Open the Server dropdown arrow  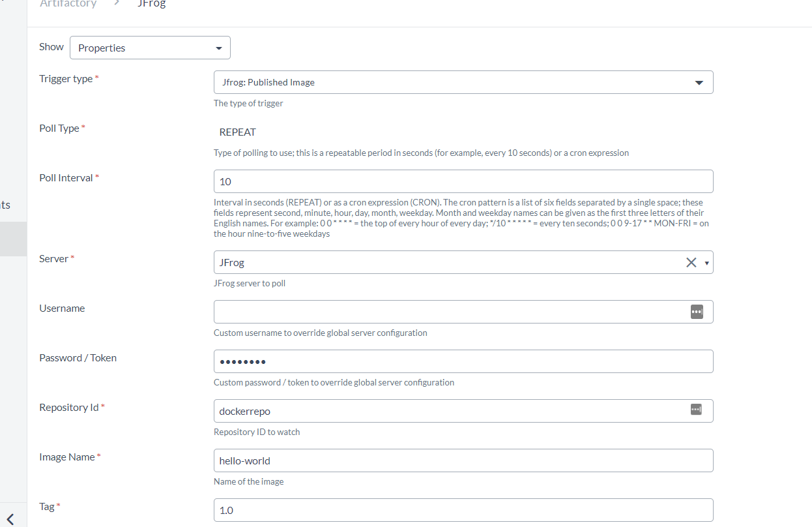[x=707, y=263]
